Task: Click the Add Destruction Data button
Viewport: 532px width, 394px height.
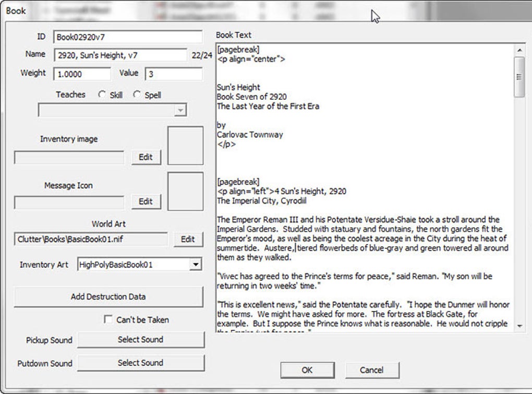Action: click(108, 296)
